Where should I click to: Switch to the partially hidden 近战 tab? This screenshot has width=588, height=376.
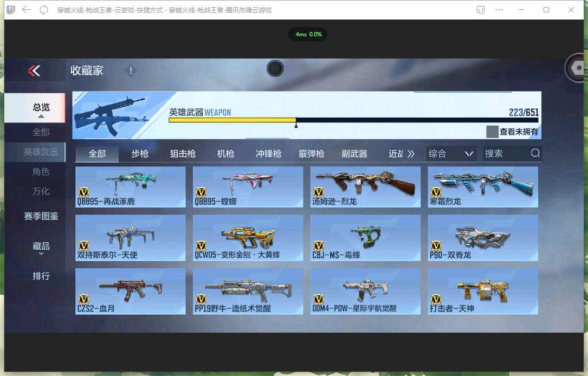(x=396, y=154)
